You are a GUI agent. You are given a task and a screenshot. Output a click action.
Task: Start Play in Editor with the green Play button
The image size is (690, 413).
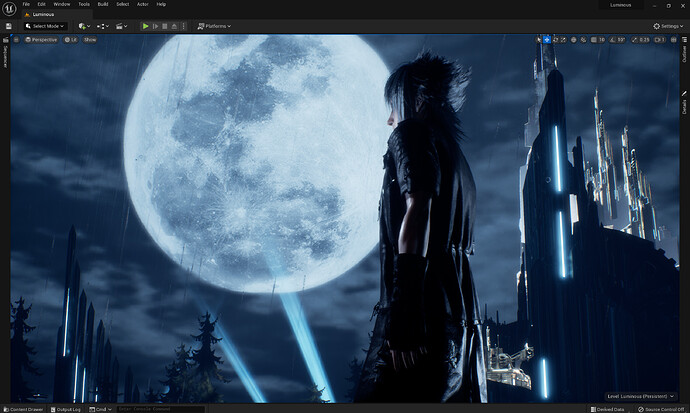click(145, 26)
